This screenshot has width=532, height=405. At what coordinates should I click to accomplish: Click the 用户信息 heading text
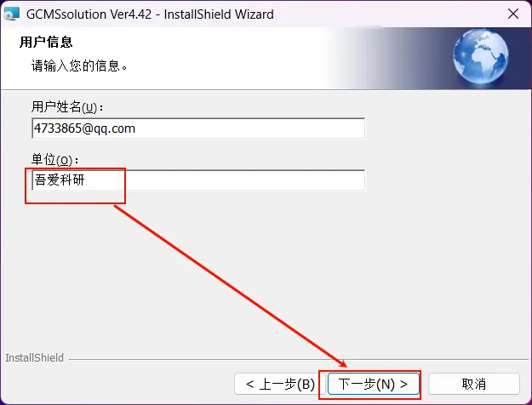click(x=46, y=42)
